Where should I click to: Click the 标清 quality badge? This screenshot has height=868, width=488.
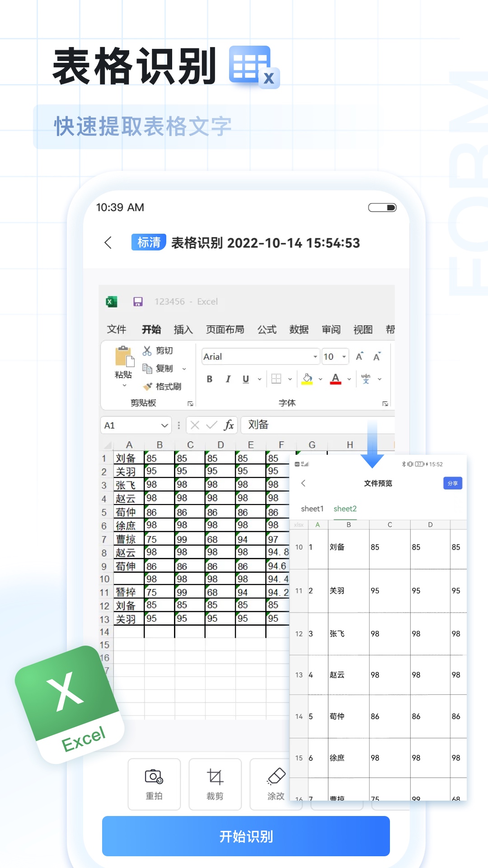pyautogui.click(x=149, y=242)
